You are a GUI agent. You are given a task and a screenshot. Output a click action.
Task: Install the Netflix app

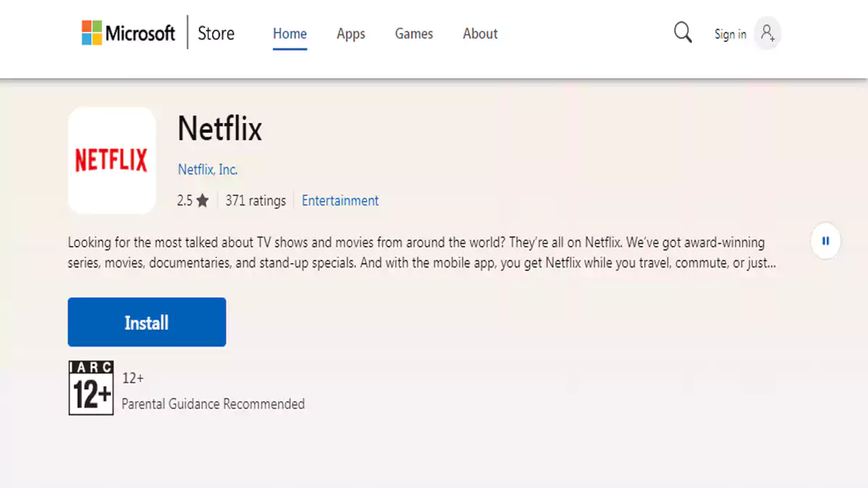pyautogui.click(x=146, y=322)
